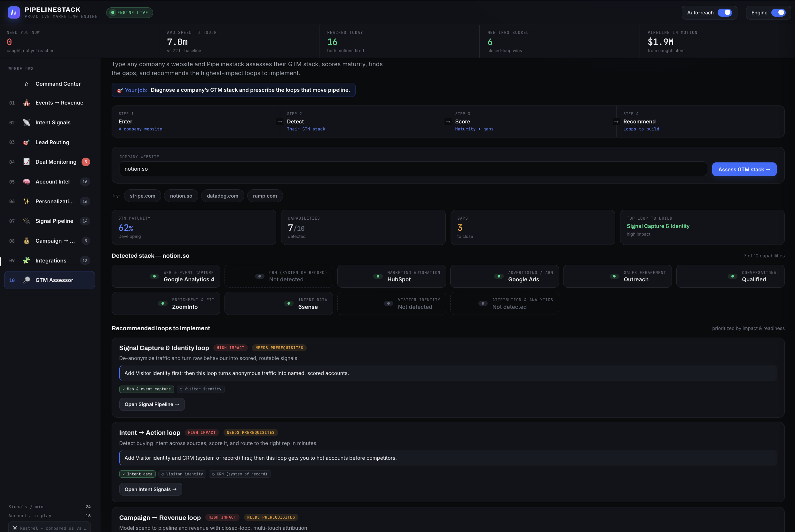Open the Advertising / ABM Google Ads card
The width and height of the screenshot is (795, 532).
click(505, 276)
